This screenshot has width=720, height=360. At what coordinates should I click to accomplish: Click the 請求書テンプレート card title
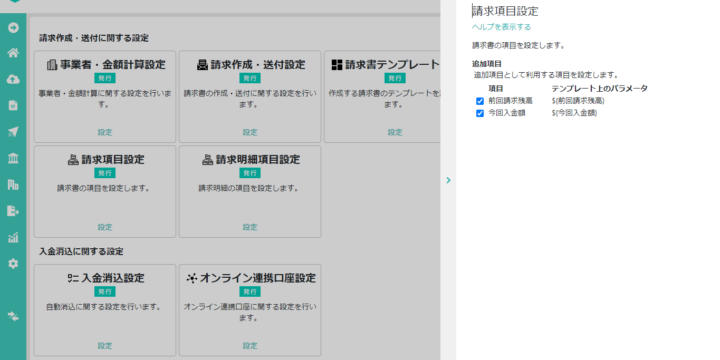[393, 65]
